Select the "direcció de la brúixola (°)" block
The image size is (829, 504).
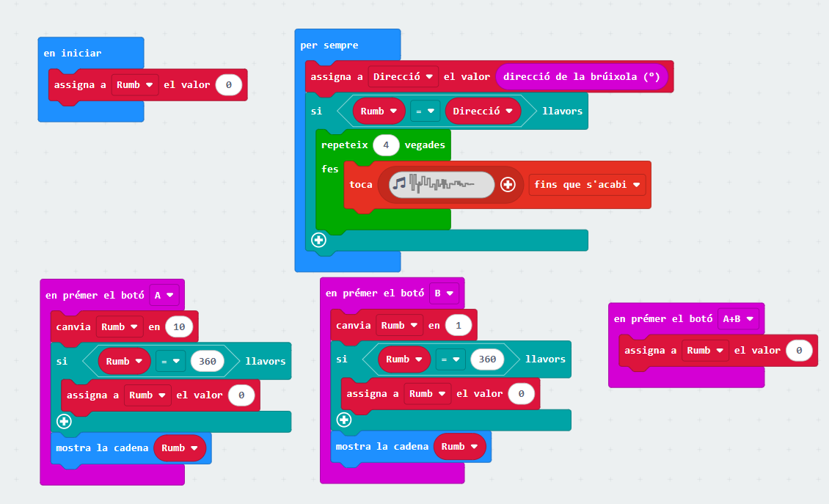(582, 76)
